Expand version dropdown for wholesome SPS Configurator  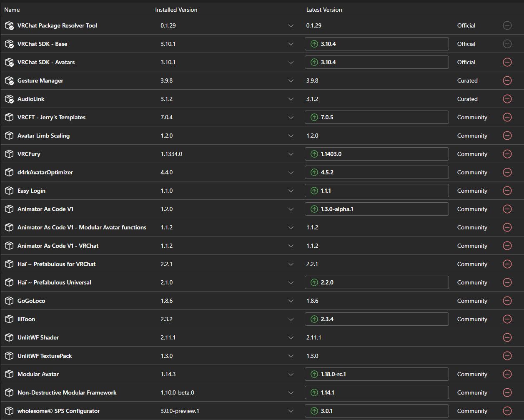tap(291, 411)
